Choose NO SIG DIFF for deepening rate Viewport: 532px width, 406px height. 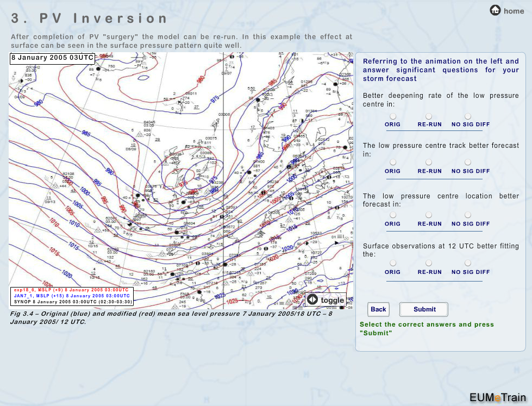(x=468, y=116)
